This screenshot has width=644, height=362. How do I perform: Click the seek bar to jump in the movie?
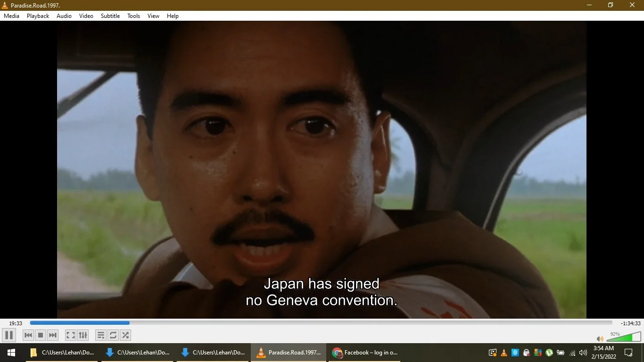321,323
